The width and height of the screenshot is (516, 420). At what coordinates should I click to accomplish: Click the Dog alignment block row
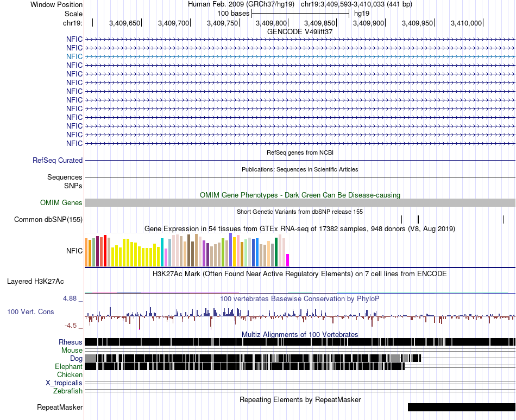tap(253, 358)
